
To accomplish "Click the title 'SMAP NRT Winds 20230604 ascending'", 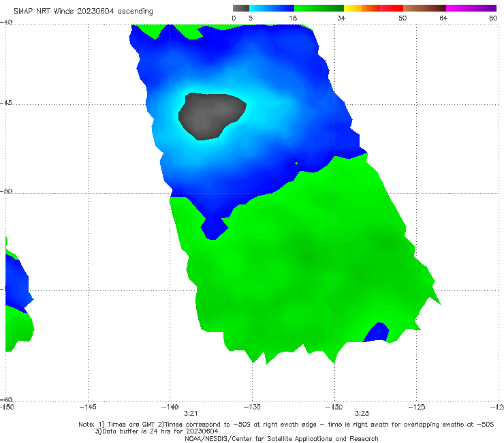I will coord(83,11).
